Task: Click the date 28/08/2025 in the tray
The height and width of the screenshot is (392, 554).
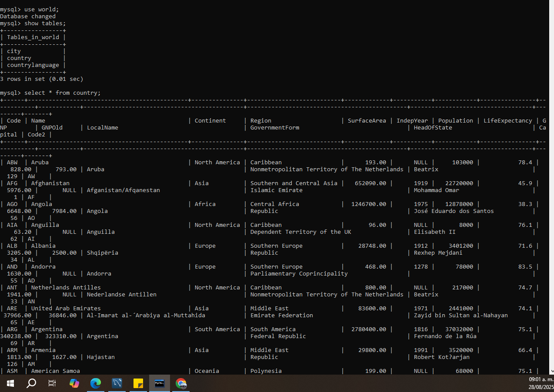Action: [541, 387]
